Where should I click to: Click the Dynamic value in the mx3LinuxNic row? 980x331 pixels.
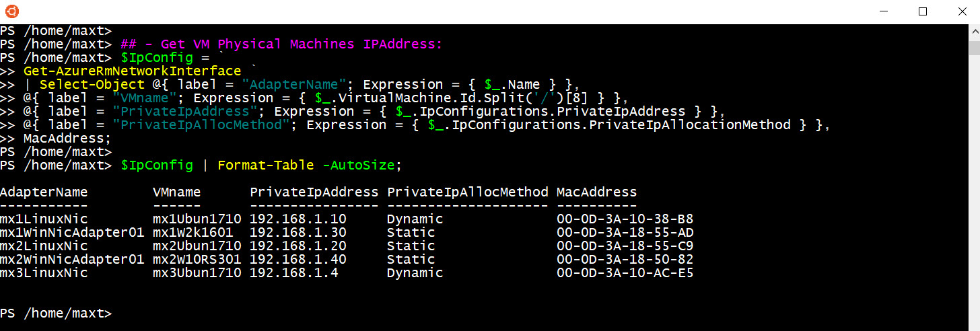pyautogui.click(x=415, y=273)
